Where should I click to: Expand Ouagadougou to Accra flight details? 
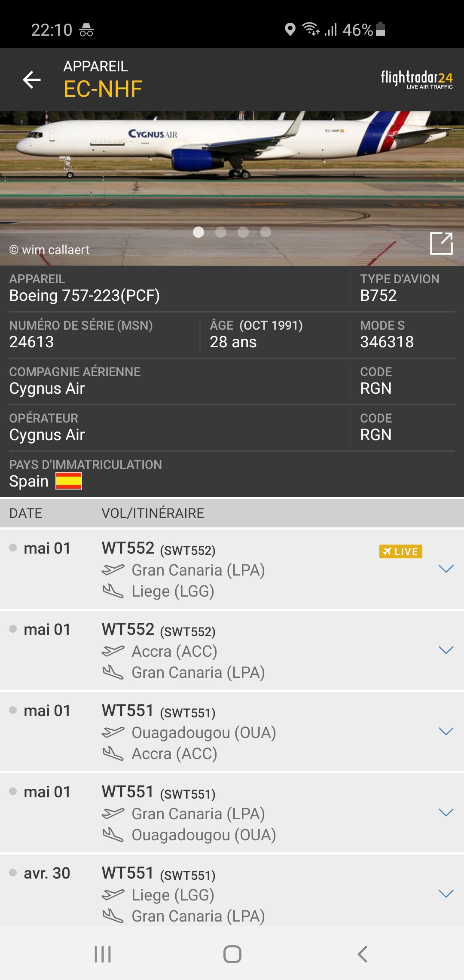[446, 731]
